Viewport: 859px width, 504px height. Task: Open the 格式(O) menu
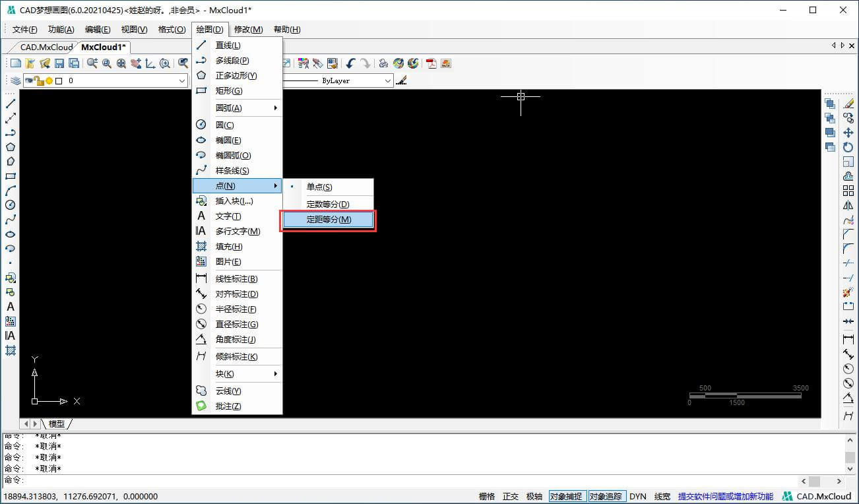pos(172,30)
